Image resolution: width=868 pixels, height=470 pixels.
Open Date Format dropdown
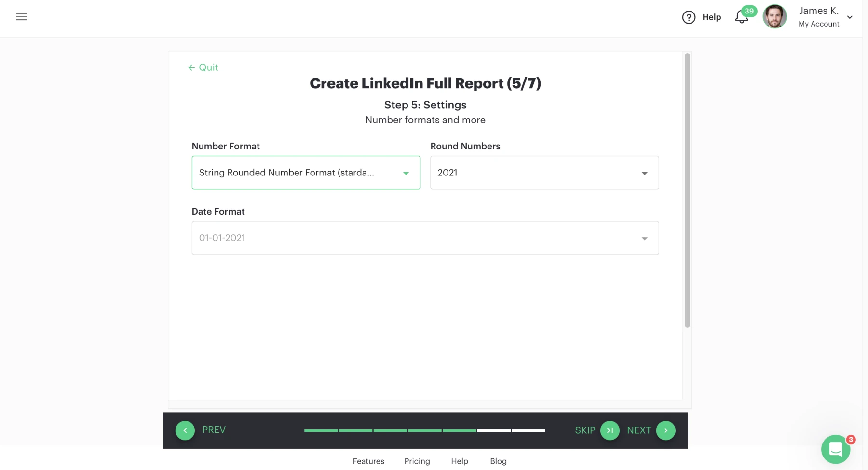click(425, 238)
